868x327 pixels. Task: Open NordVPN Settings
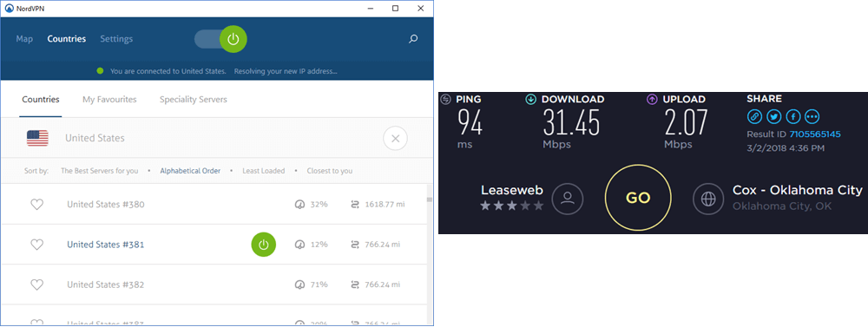coord(116,39)
